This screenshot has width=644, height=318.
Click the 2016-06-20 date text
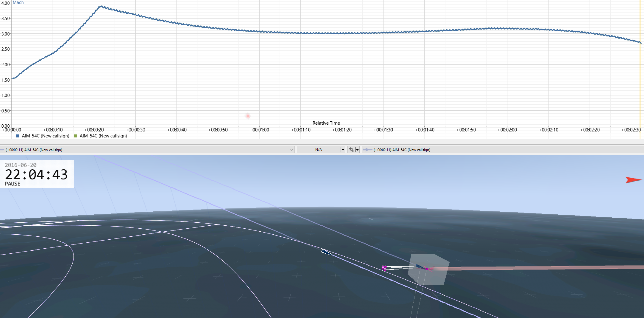(x=20, y=165)
